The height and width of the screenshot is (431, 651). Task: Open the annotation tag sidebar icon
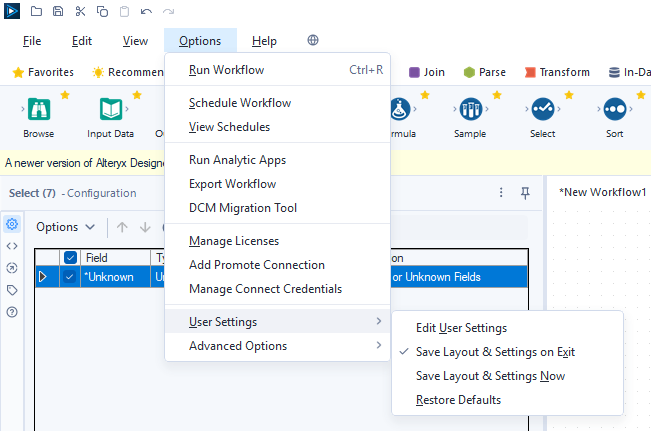pos(12,290)
